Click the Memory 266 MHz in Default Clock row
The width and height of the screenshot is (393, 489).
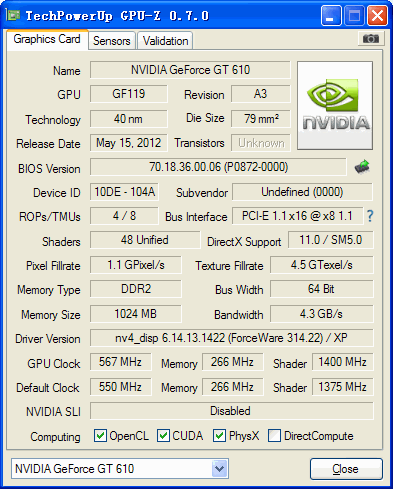coord(232,387)
